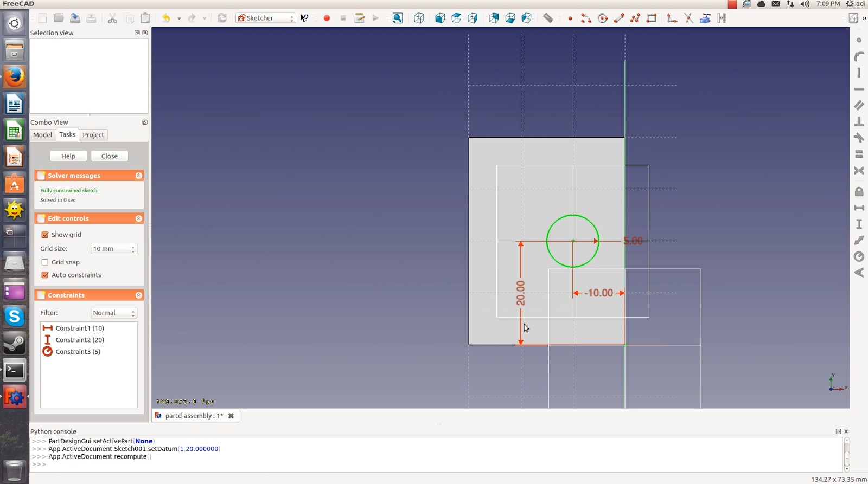
Task: Apply the perpendicular constraint icon
Action: pyautogui.click(x=859, y=121)
